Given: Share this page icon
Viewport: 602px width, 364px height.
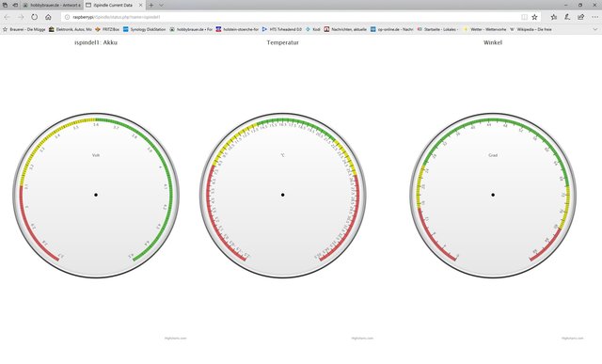Looking at the screenshot, I should tap(581, 17).
